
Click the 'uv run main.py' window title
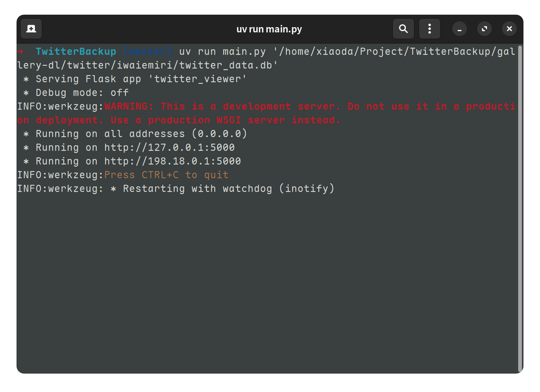269,29
